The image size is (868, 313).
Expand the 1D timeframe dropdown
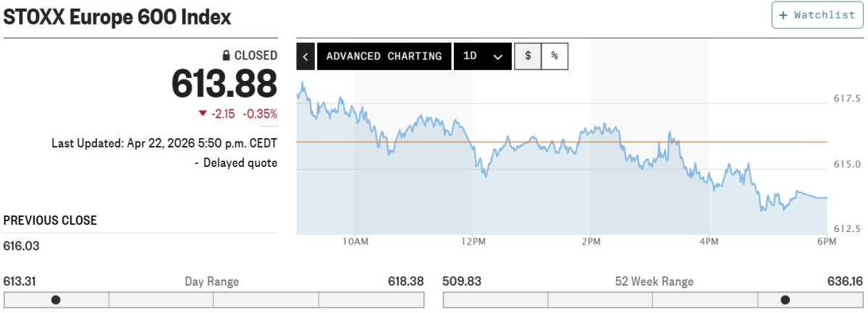point(483,56)
